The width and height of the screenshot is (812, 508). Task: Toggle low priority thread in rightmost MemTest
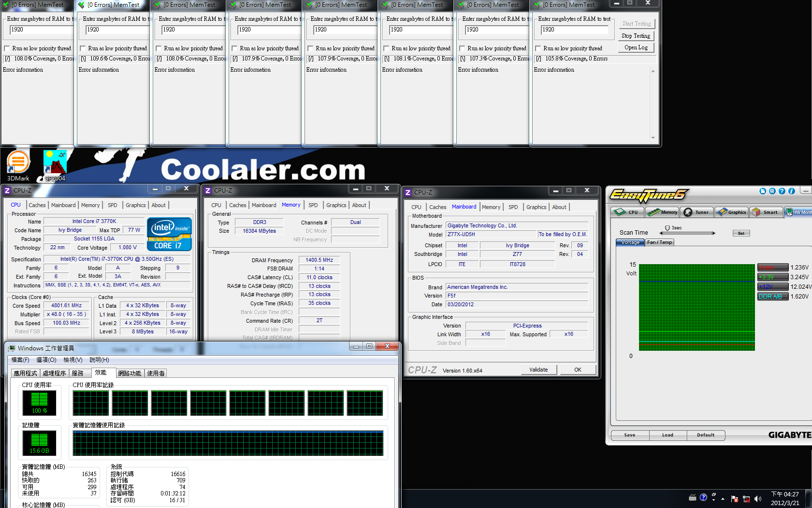coord(538,48)
